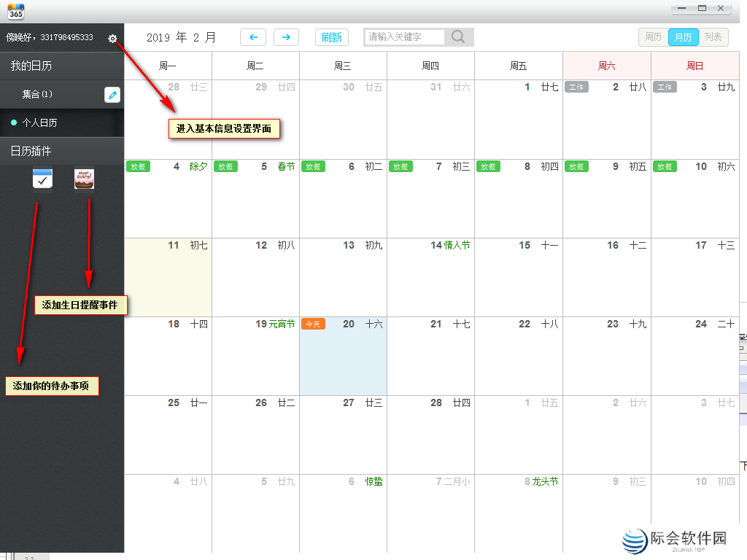Click the keyword search input field
The height and width of the screenshot is (560, 747).
pos(404,37)
